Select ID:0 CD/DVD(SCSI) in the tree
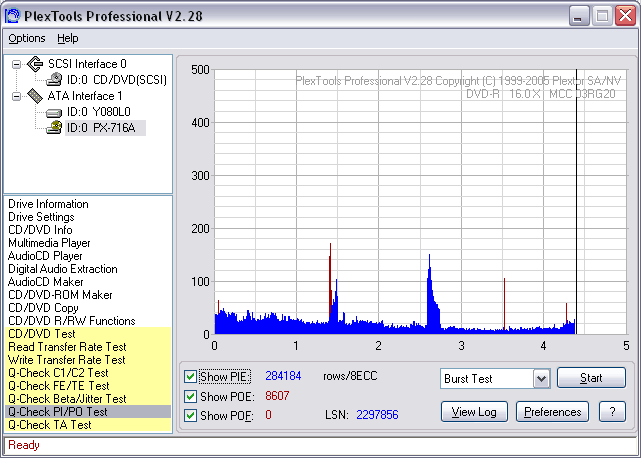This screenshot has width=641, height=458. (117, 80)
